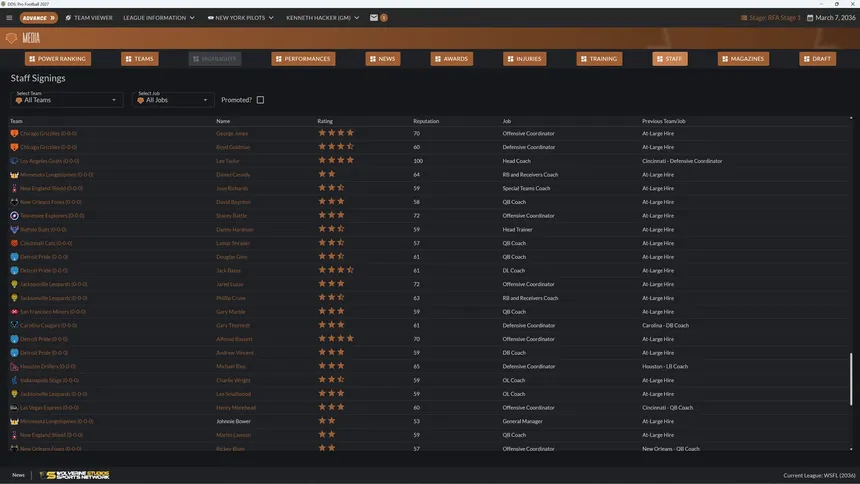Screen dimensions: 860x484
Task: Click Lee Taylor's four-star rating
Action: [x=336, y=160]
